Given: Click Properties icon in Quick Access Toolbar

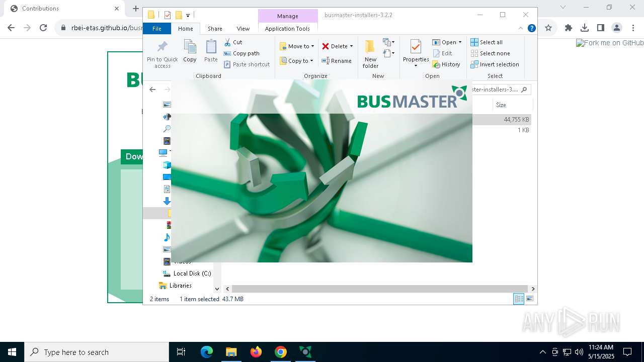Looking at the screenshot, I should pyautogui.click(x=168, y=15).
